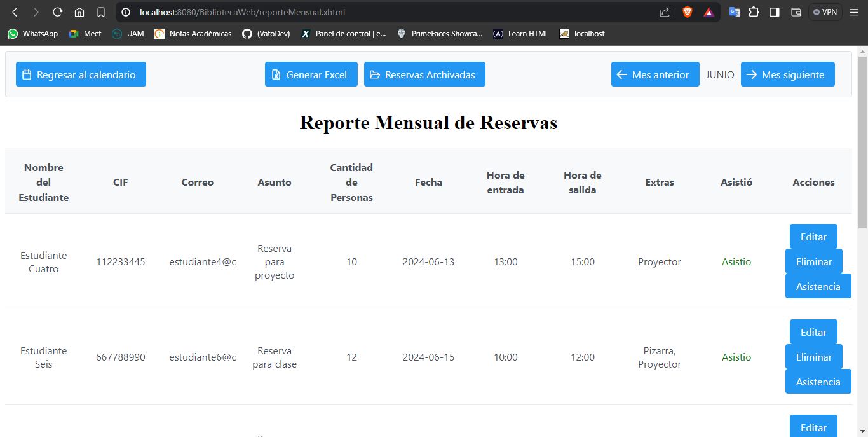This screenshot has height=437, width=868.
Task: Click the left arrow icon on Mes anterior
Action: point(621,74)
